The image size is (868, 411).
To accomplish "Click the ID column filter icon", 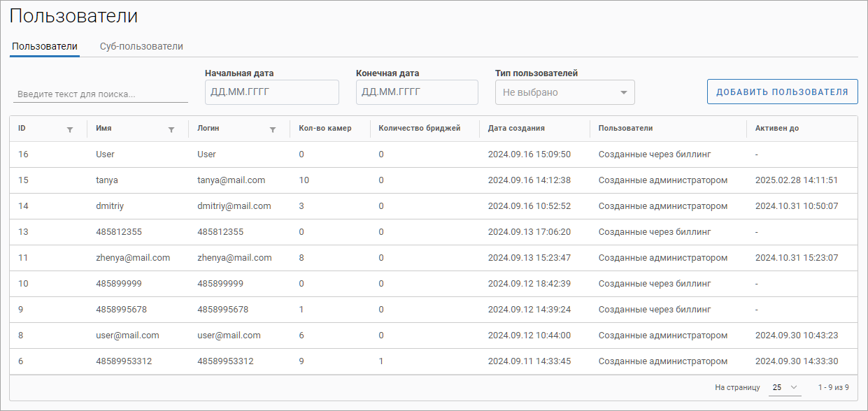I will 69,129.
